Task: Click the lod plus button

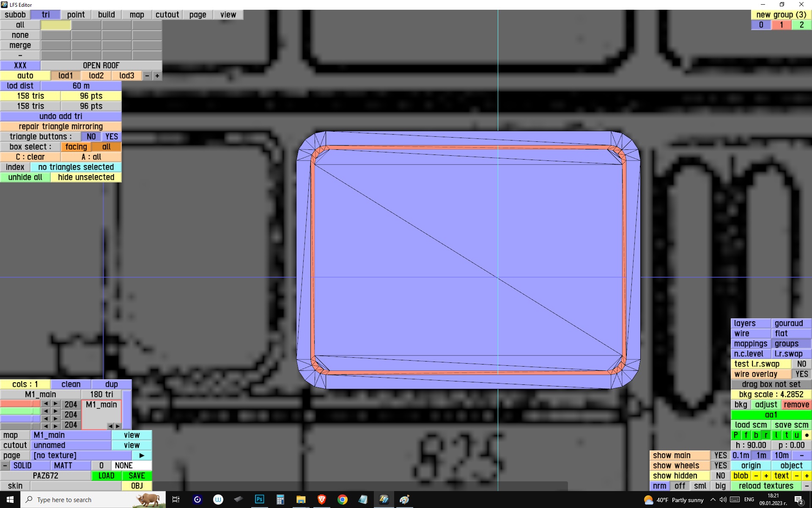Action: coord(157,76)
